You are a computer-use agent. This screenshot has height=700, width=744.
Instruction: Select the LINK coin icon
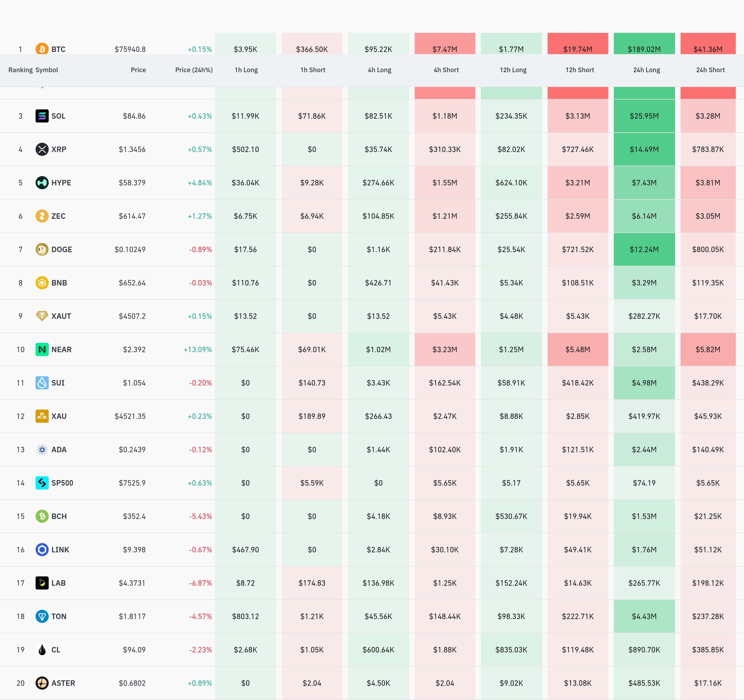click(x=42, y=549)
